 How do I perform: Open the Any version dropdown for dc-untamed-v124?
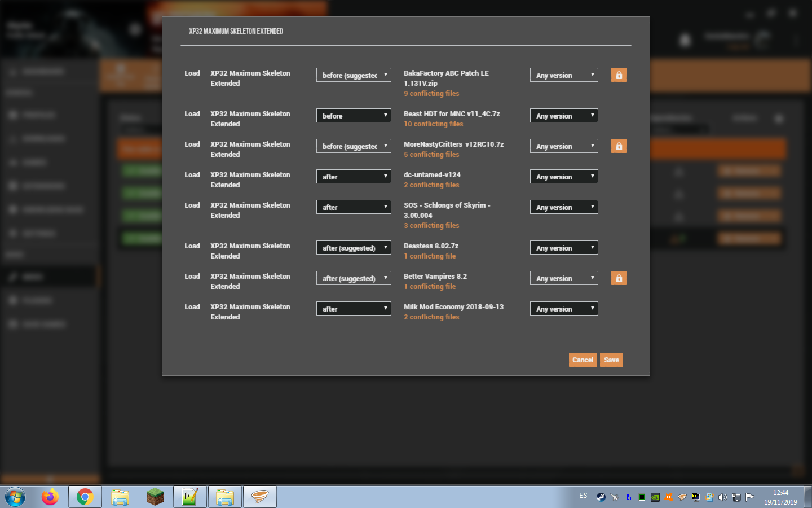(x=564, y=177)
